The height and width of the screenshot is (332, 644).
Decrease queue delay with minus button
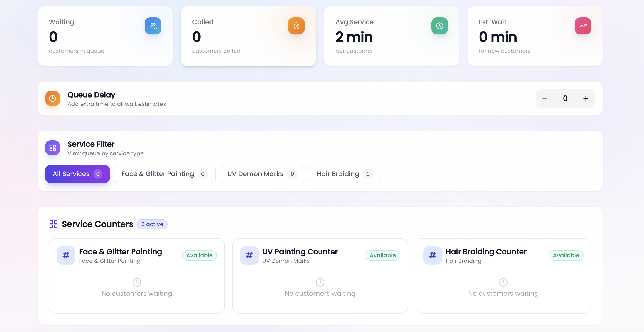coord(545,98)
